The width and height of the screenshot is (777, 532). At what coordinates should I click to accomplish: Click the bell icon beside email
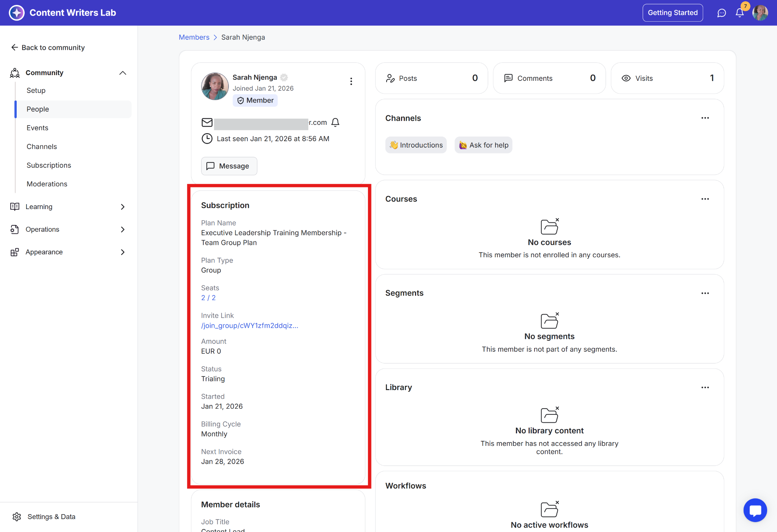pyautogui.click(x=335, y=122)
